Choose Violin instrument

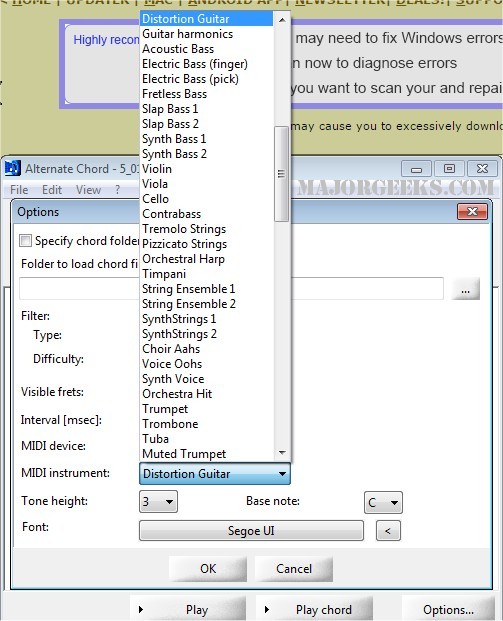pyautogui.click(x=207, y=169)
